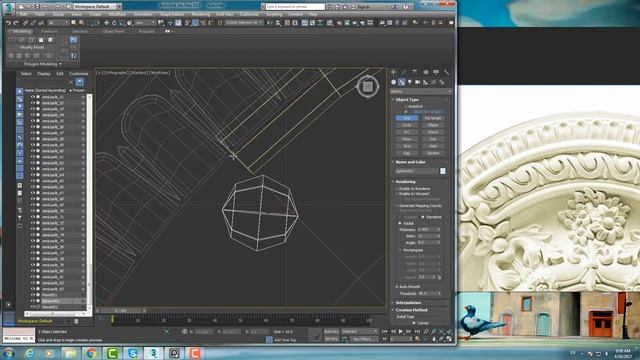Select the Lights category icon
This screenshot has width=640, height=360.
(x=410, y=82)
